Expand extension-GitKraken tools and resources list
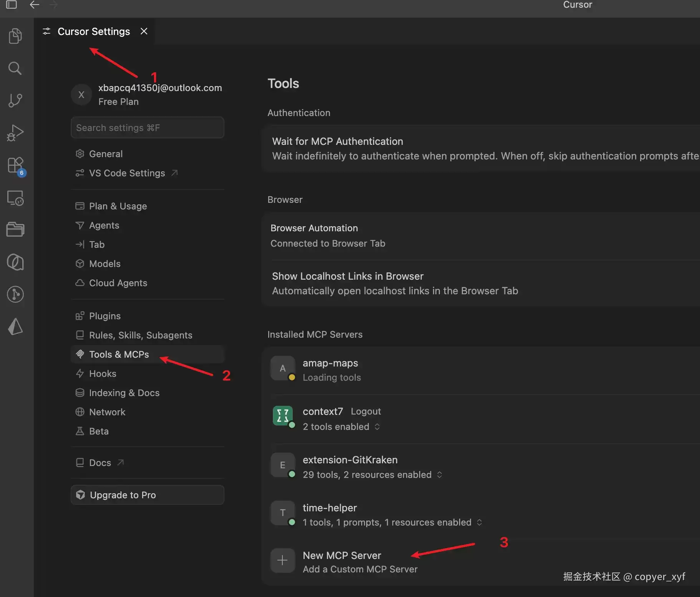700x597 pixels. click(x=372, y=475)
